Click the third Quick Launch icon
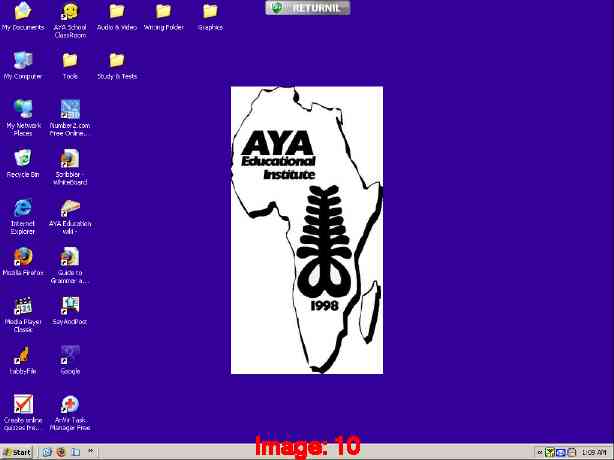614x460 pixels. pos(75,452)
